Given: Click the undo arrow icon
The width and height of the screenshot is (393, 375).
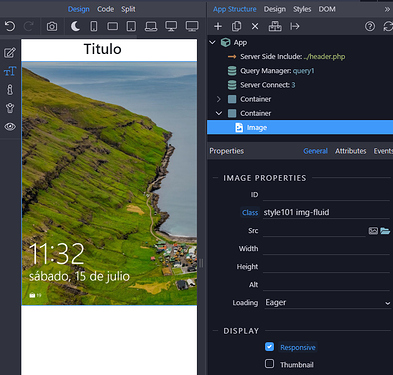Looking at the screenshot, I should click(x=10, y=26).
